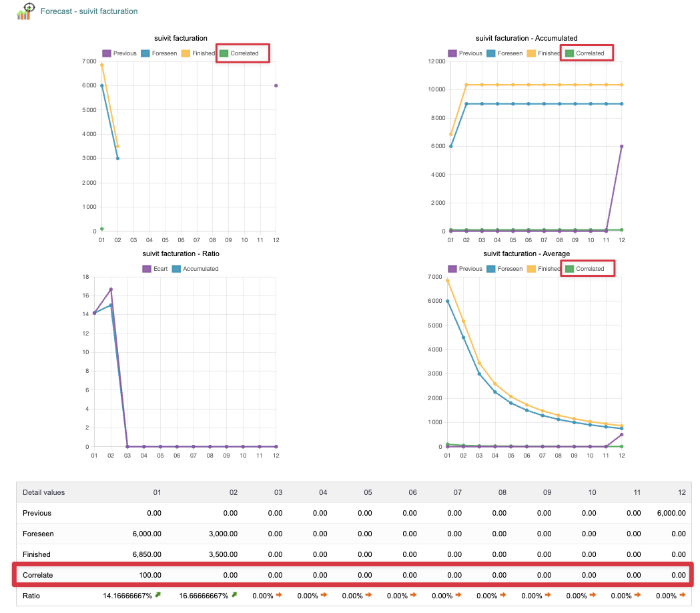
Task: Hide the Accumulated series in the Ratio chart
Action: [x=195, y=269]
